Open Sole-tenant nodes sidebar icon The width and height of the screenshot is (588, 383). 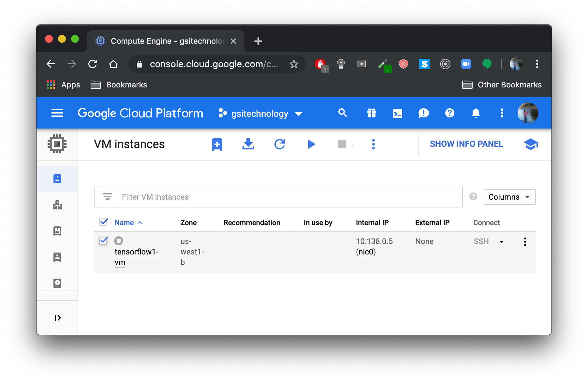coord(57,257)
